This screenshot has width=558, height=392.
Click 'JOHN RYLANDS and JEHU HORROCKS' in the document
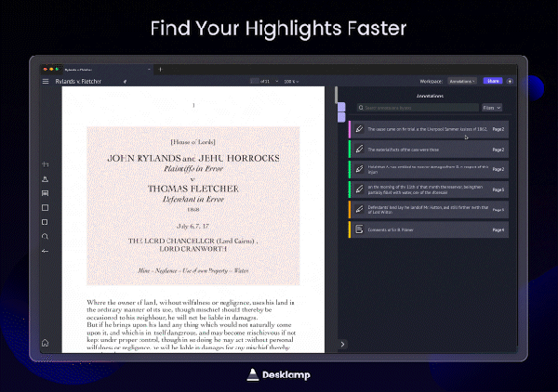(x=193, y=158)
